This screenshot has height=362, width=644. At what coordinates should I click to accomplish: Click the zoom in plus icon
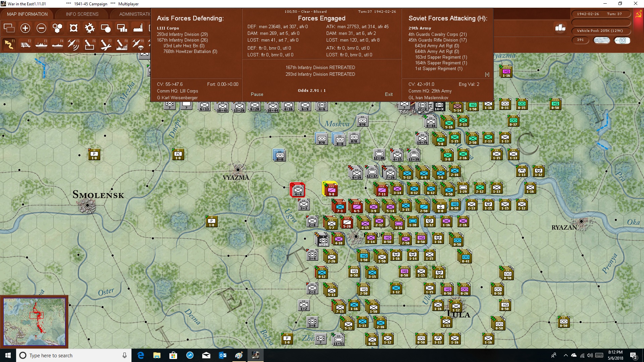point(25,28)
